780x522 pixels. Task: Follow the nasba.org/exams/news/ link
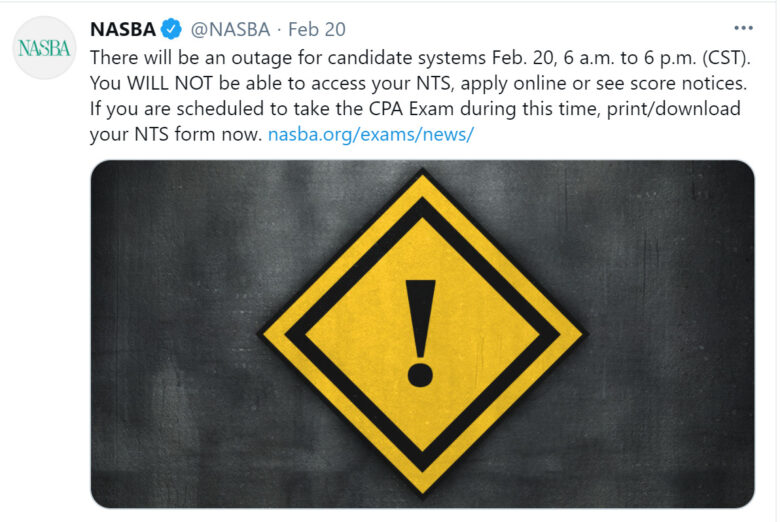click(x=371, y=134)
